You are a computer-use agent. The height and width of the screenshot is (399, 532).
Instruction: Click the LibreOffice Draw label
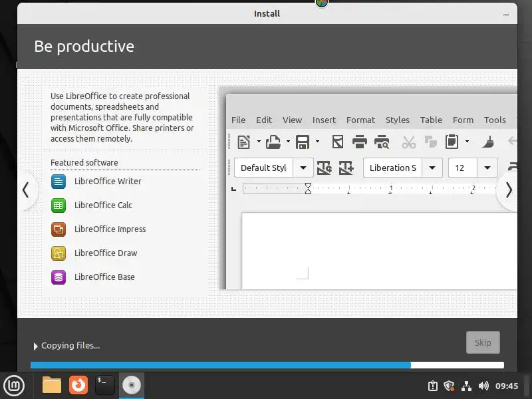106,253
